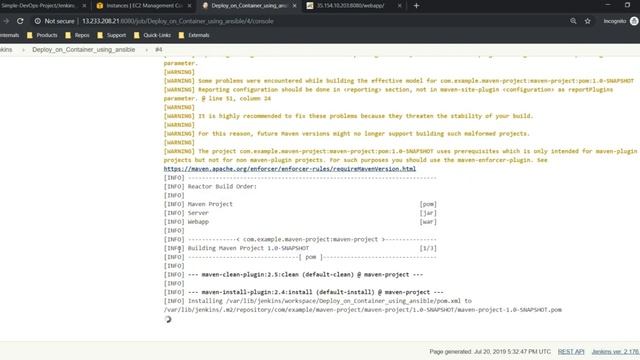The height and width of the screenshot is (360, 640).
Task: Open the zoom magnifier icon in address bar
Action: click(573, 21)
